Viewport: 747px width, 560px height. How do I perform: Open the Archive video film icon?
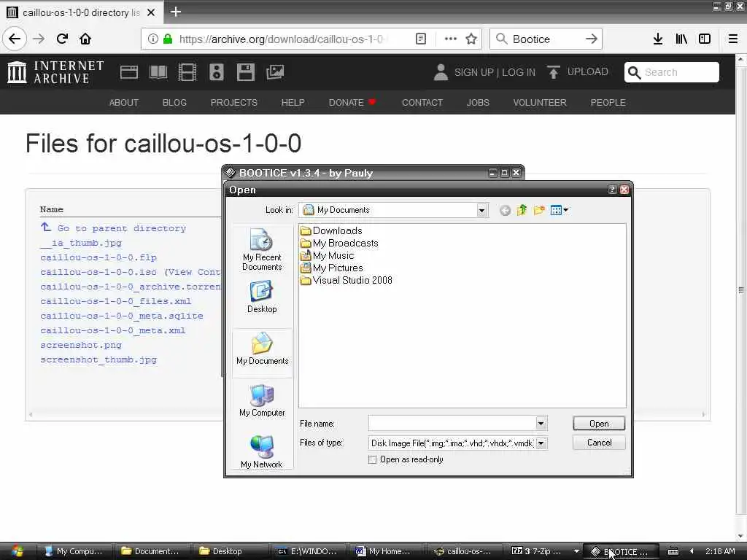click(x=187, y=72)
